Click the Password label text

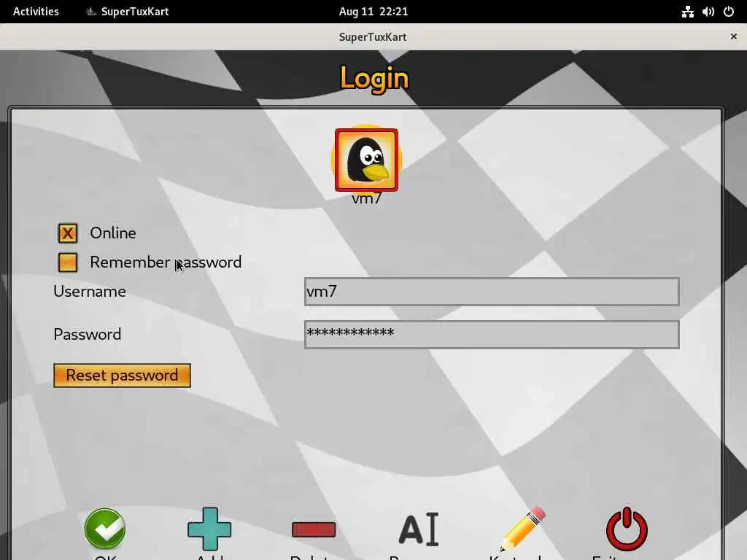(x=88, y=334)
